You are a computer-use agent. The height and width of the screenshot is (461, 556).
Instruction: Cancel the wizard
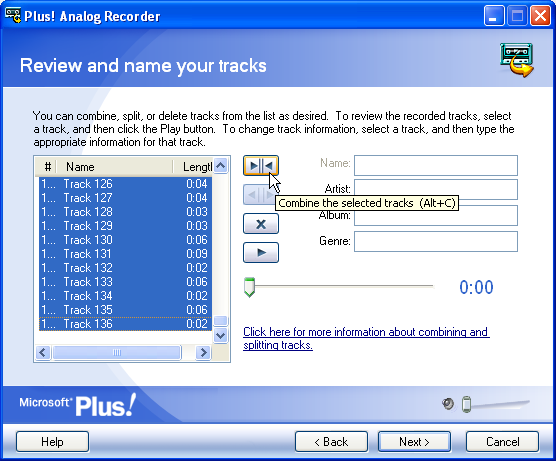(502, 442)
